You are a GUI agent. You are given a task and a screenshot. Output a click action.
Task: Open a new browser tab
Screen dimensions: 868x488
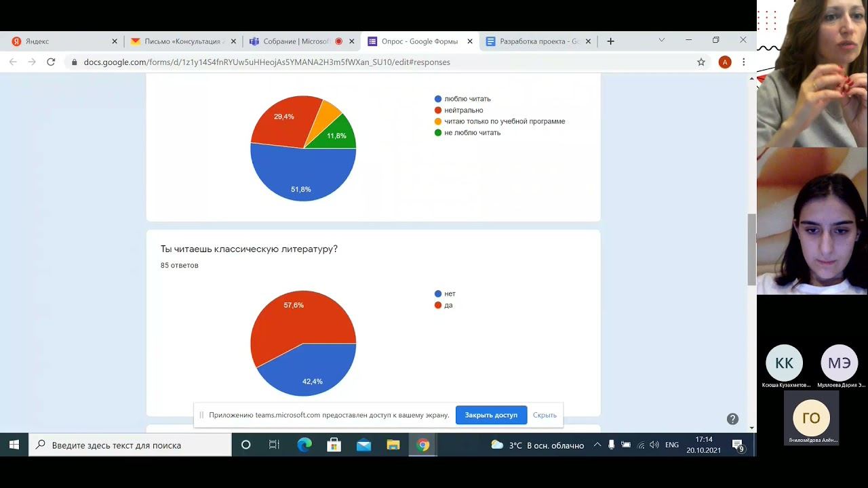pos(610,41)
